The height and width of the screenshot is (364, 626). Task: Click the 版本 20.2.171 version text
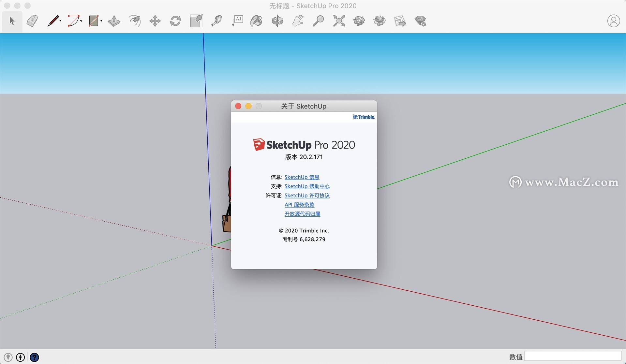click(x=304, y=157)
